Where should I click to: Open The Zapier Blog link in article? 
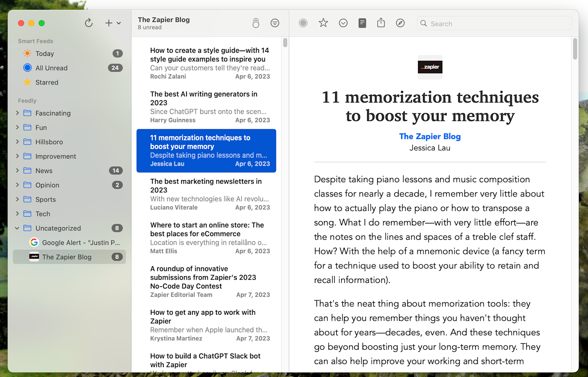click(x=430, y=136)
